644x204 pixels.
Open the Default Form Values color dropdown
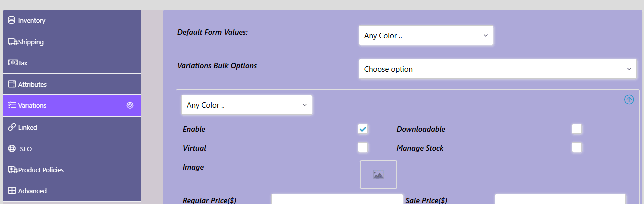[x=426, y=35]
